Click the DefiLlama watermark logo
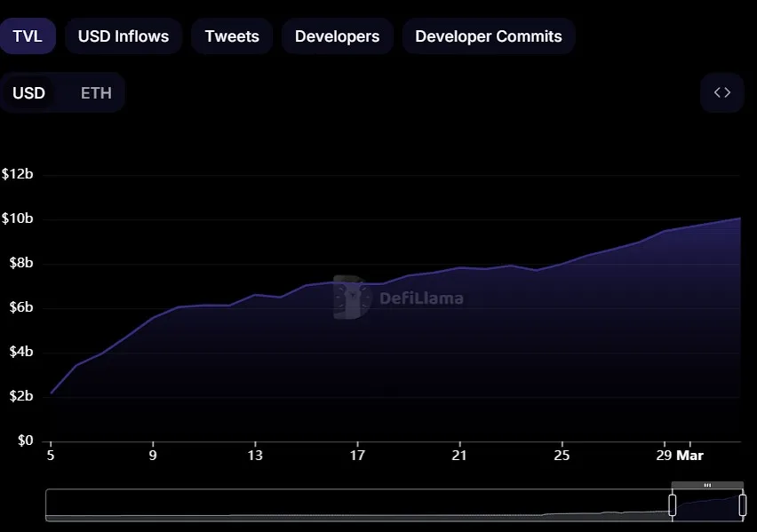This screenshot has width=757, height=532. pos(399,298)
